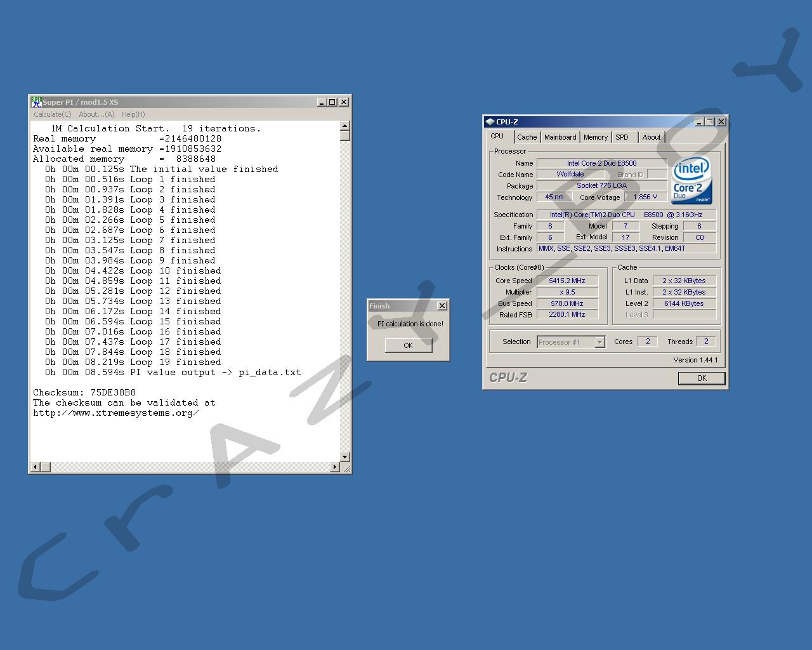Image resolution: width=812 pixels, height=650 pixels.
Task: Minimize the CPU-Z window
Action: pyautogui.click(x=699, y=122)
